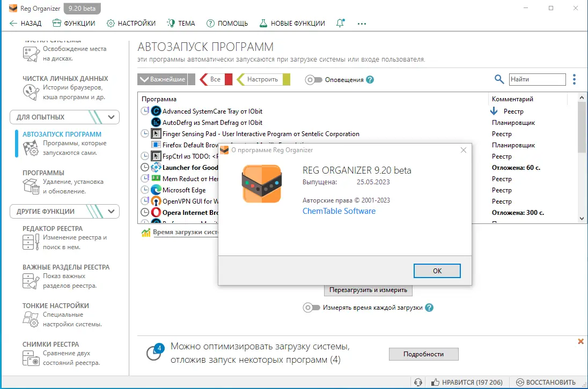Image resolution: width=588 pixels, height=389 pixels.
Task: Click ВОССТАНОВИТЬ in status bar
Action: click(x=546, y=382)
